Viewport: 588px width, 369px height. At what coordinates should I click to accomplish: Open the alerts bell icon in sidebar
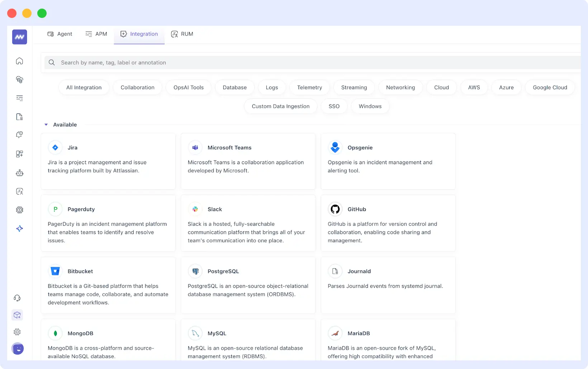point(20,135)
